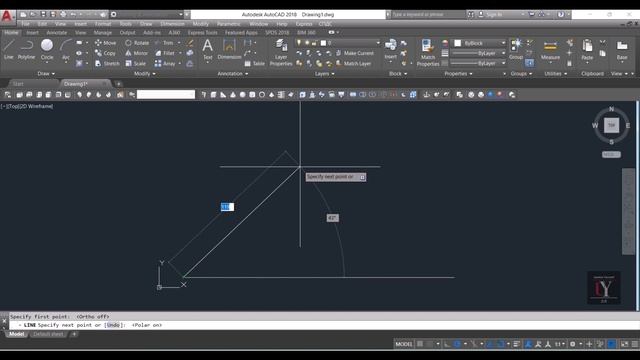This screenshot has width=640, height=360.
Task: Expand the Draw panel
Action: click(x=46, y=74)
